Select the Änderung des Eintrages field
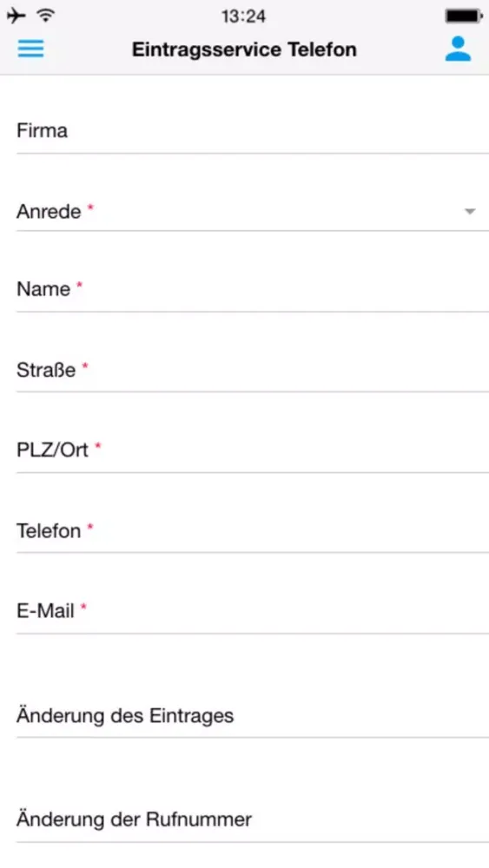This screenshot has height=868, width=489. pyautogui.click(x=253, y=716)
